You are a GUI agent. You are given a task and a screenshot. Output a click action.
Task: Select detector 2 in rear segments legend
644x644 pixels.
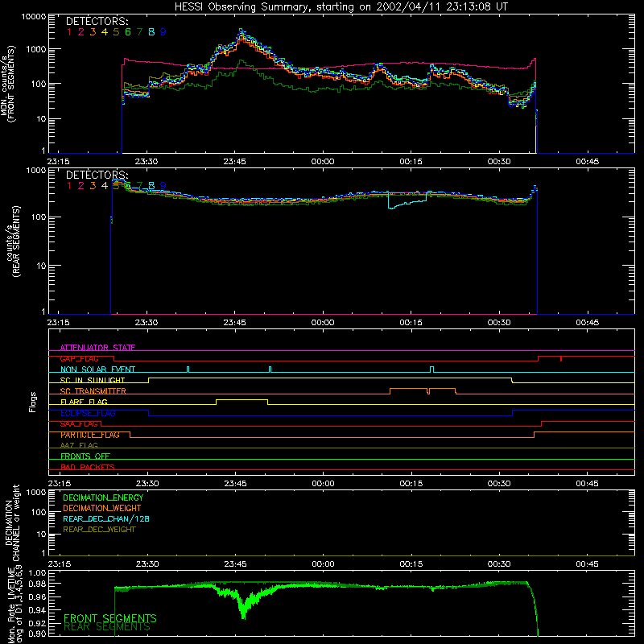pos(81,186)
